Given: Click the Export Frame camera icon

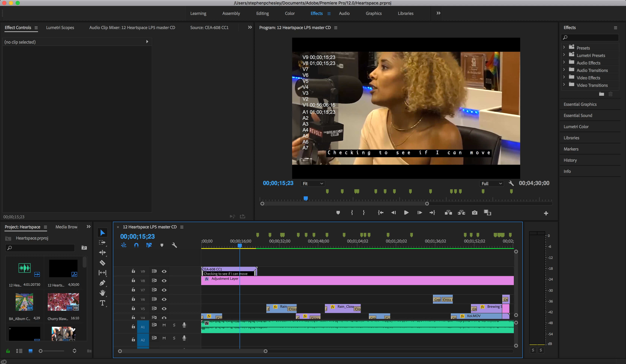Looking at the screenshot, I should 475,213.
